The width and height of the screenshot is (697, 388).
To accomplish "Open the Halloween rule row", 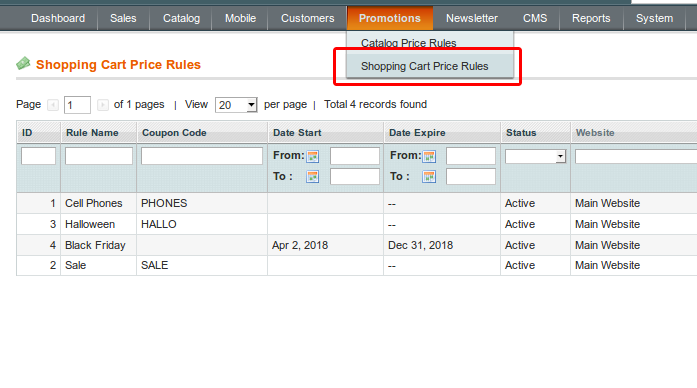I will tap(357, 224).
